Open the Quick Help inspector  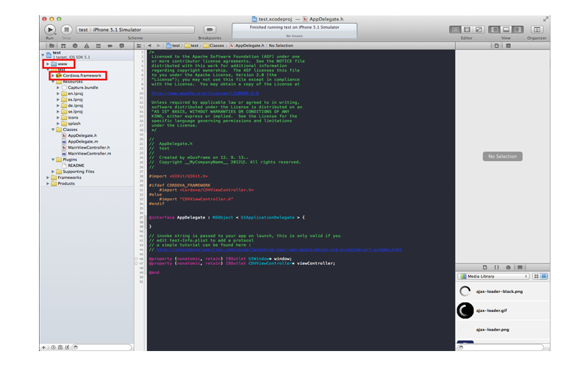click(x=508, y=46)
